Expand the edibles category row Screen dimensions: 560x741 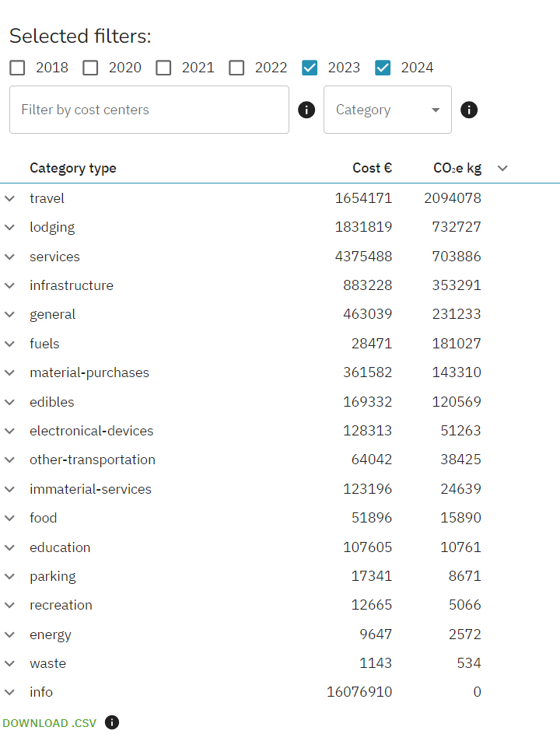[10, 402]
